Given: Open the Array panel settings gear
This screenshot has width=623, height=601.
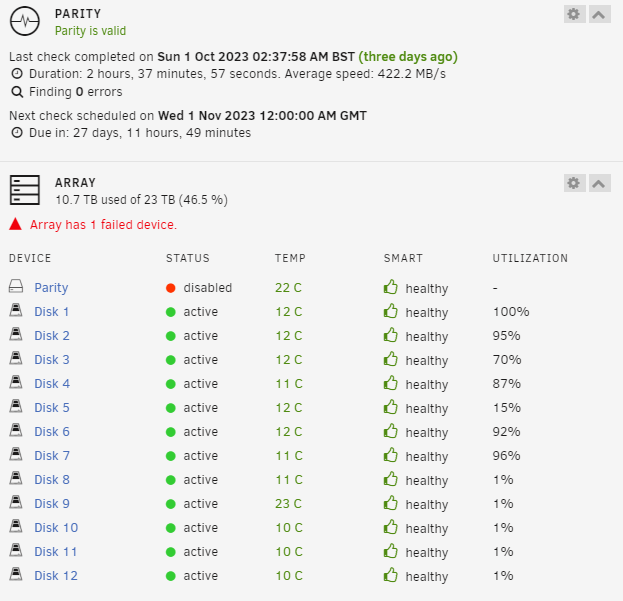Looking at the screenshot, I should pyautogui.click(x=574, y=183).
